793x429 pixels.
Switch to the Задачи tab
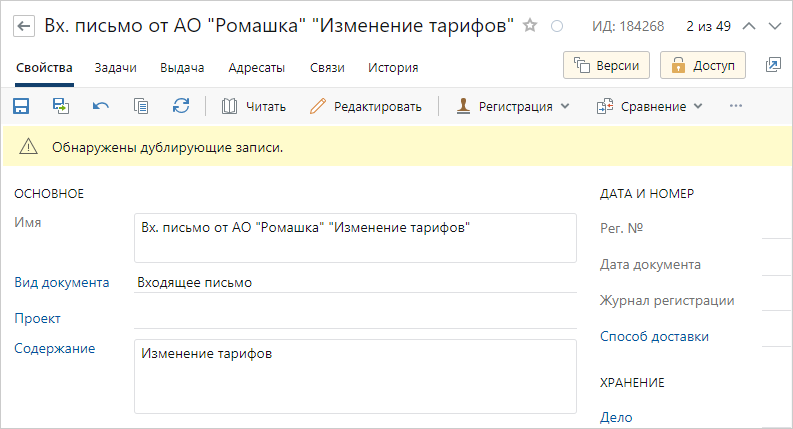tap(115, 68)
